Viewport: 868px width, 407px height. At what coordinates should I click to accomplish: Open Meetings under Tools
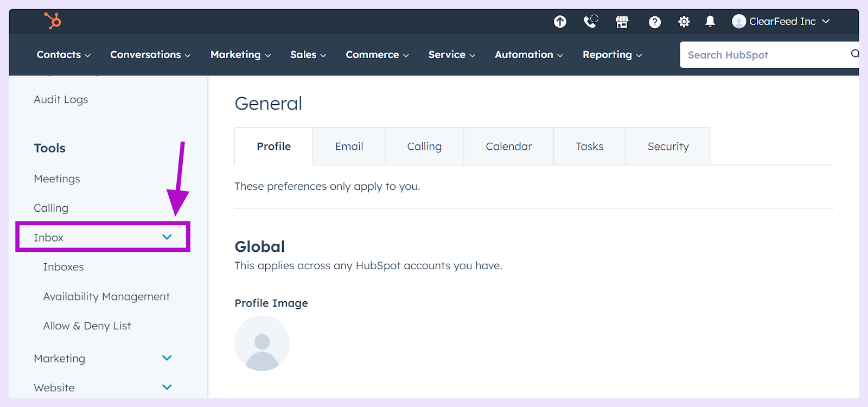point(57,179)
